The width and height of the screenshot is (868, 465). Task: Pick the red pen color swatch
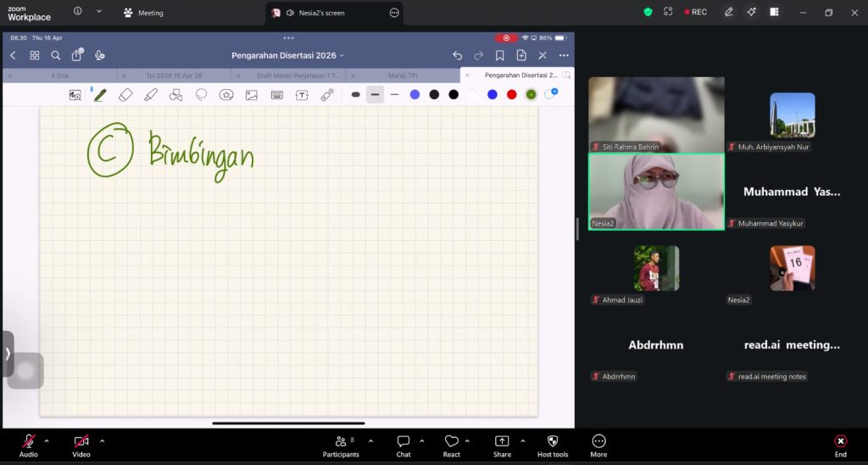[511, 94]
